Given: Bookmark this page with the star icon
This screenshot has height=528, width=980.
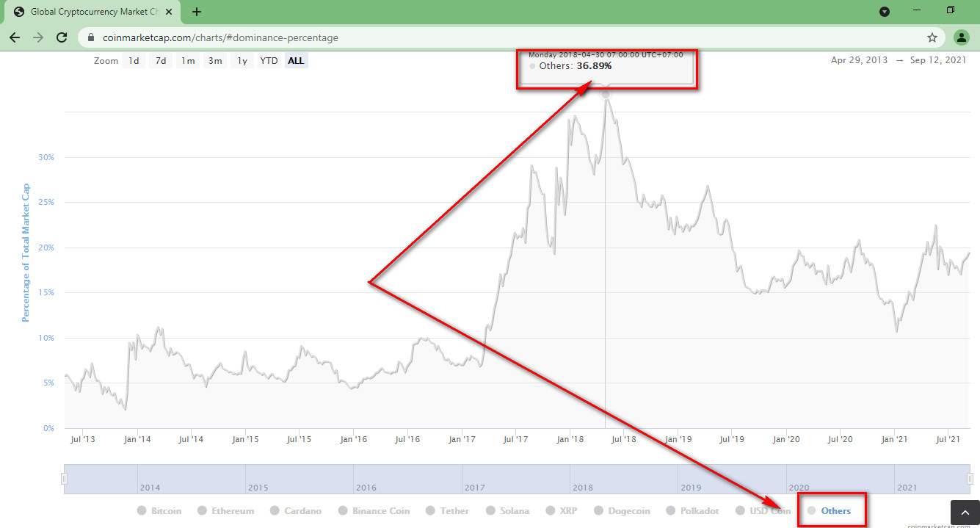Looking at the screenshot, I should click(x=932, y=37).
